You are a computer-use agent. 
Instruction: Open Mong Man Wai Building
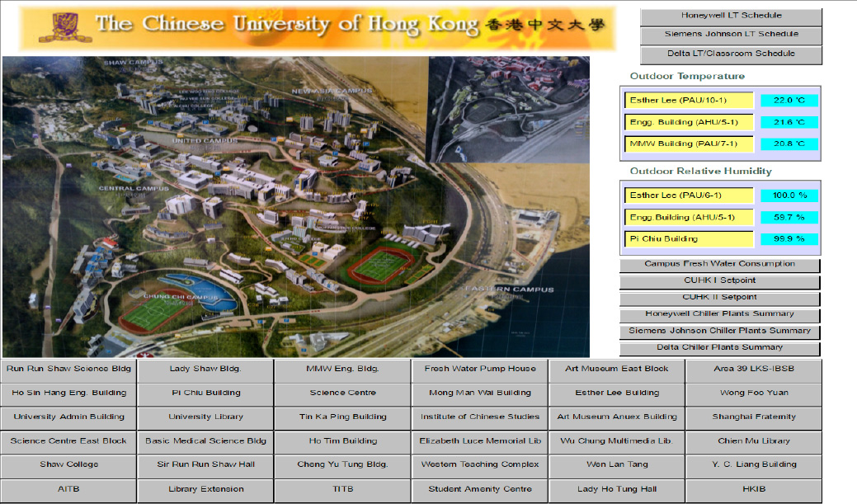[480, 394]
